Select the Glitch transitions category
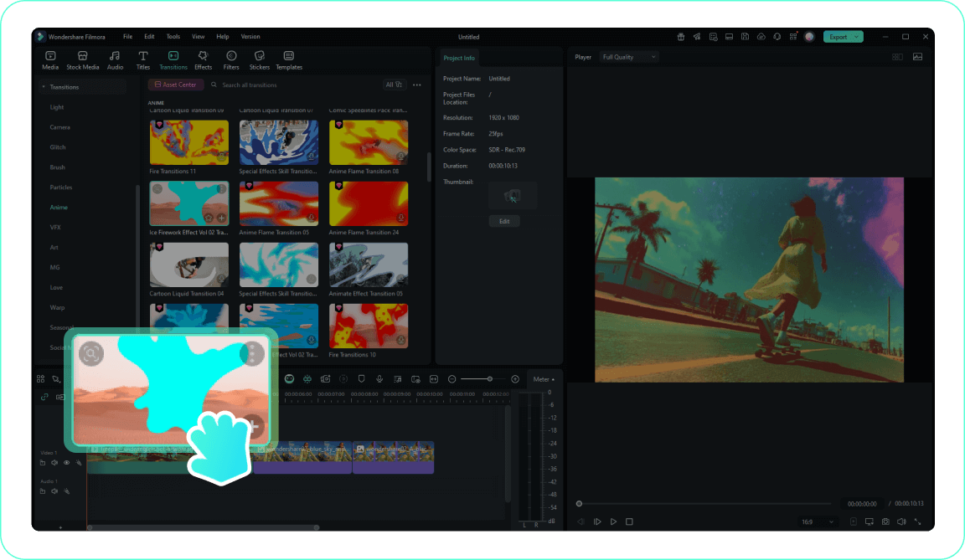This screenshot has height=560, width=965. (58, 147)
